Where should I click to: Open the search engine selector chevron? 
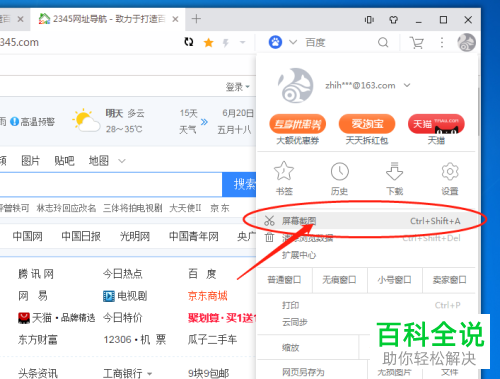click(293, 42)
